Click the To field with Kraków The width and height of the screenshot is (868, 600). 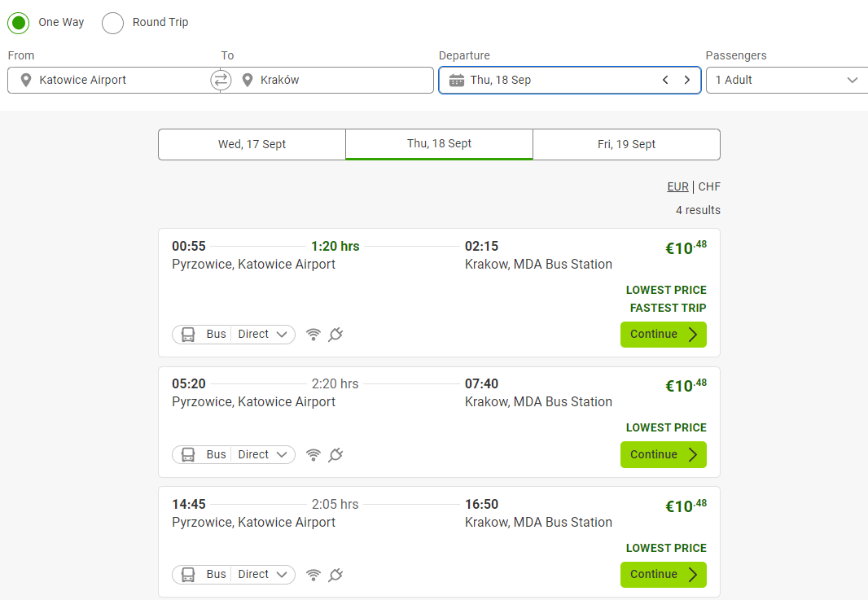(327, 80)
